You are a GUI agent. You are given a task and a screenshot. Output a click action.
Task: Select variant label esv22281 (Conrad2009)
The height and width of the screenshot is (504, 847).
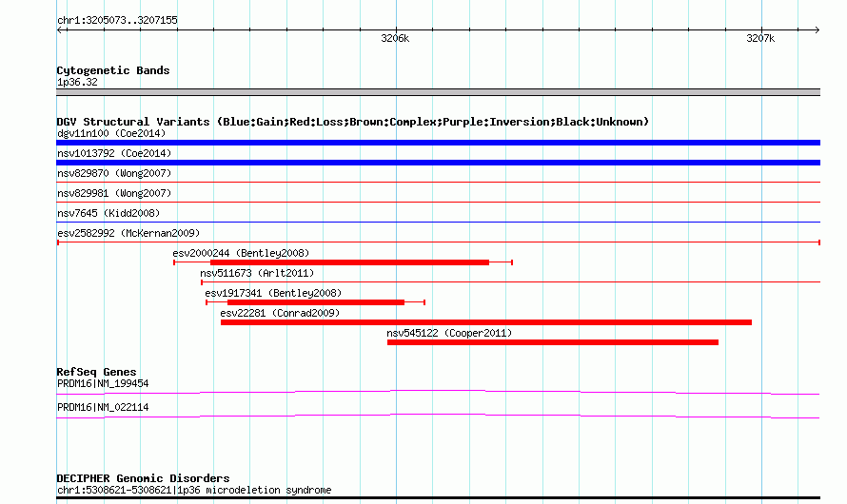click(x=280, y=313)
